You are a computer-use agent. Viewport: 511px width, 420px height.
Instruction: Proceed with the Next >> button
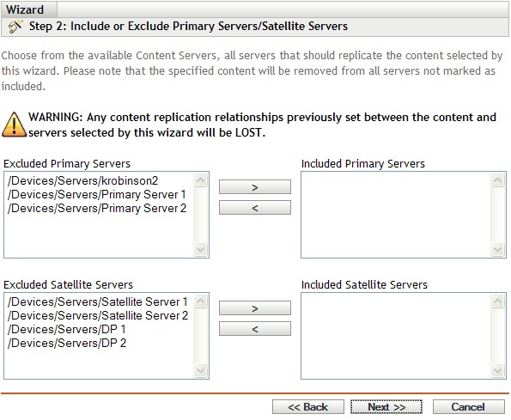[386, 407]
